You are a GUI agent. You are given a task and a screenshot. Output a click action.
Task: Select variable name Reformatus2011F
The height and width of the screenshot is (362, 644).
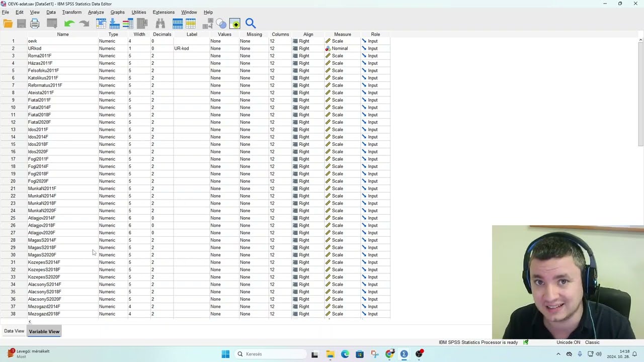coord(45,85)
